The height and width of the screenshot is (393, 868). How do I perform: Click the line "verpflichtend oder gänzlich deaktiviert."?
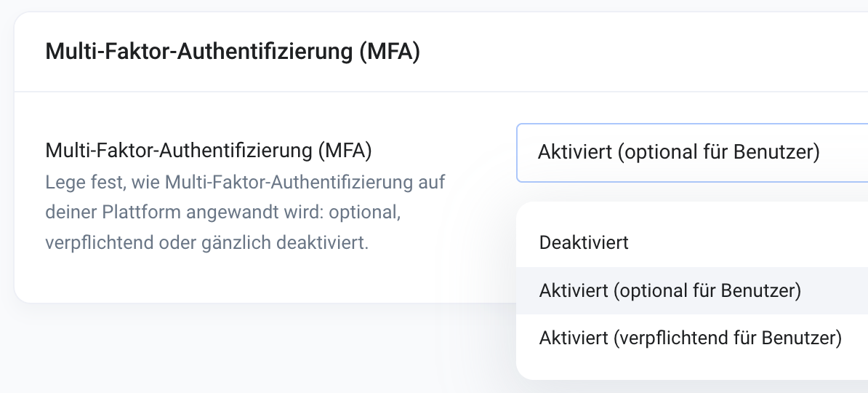click(x=206, y=242)
